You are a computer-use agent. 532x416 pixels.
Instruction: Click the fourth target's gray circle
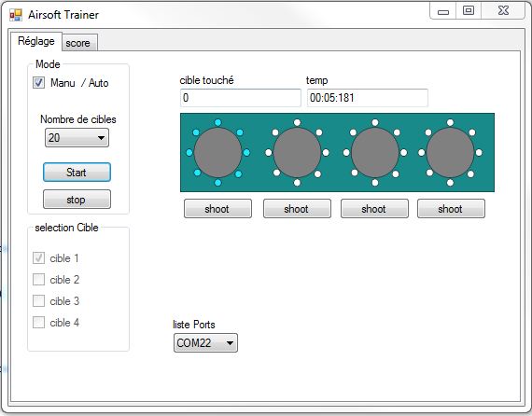pyautogui.click(x=450, y=153)
